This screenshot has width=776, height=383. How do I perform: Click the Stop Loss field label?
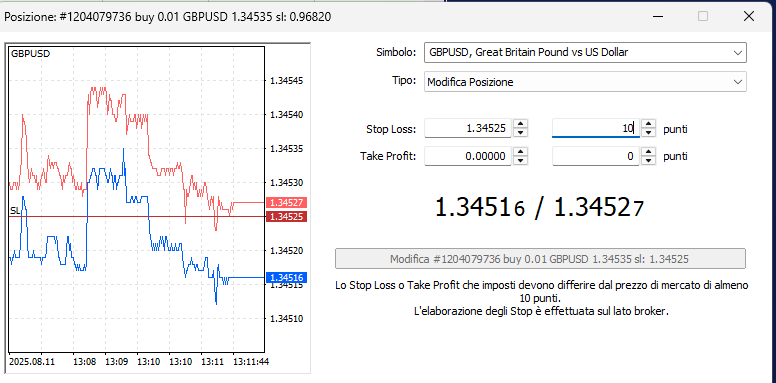(391, 130)
